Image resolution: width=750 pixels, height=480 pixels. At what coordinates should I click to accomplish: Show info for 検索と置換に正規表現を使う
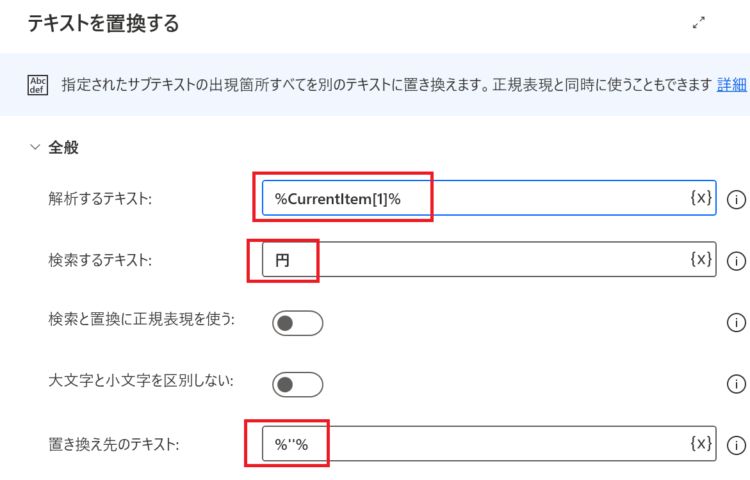tap(736, 322)
